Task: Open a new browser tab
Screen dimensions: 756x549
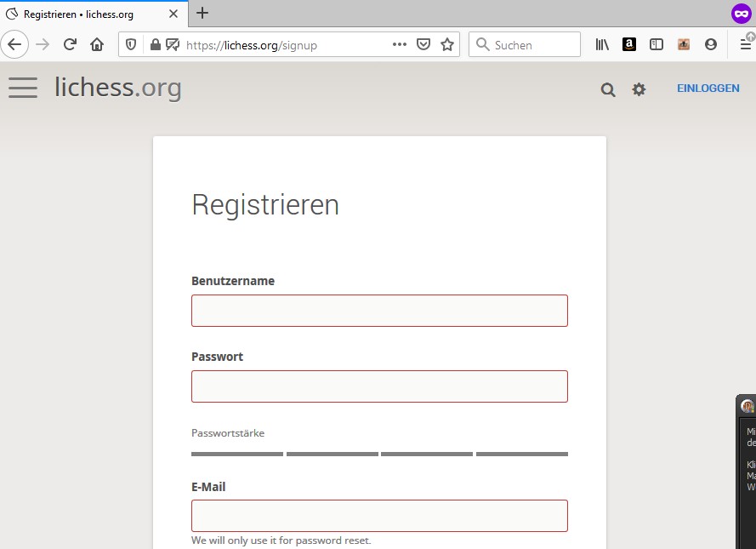Action: (x=202, y=13)
